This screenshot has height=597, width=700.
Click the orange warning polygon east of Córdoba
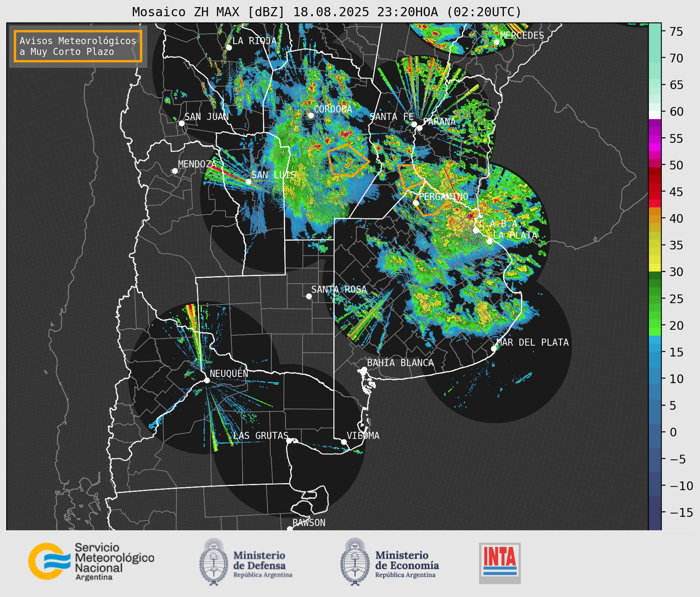348,160
